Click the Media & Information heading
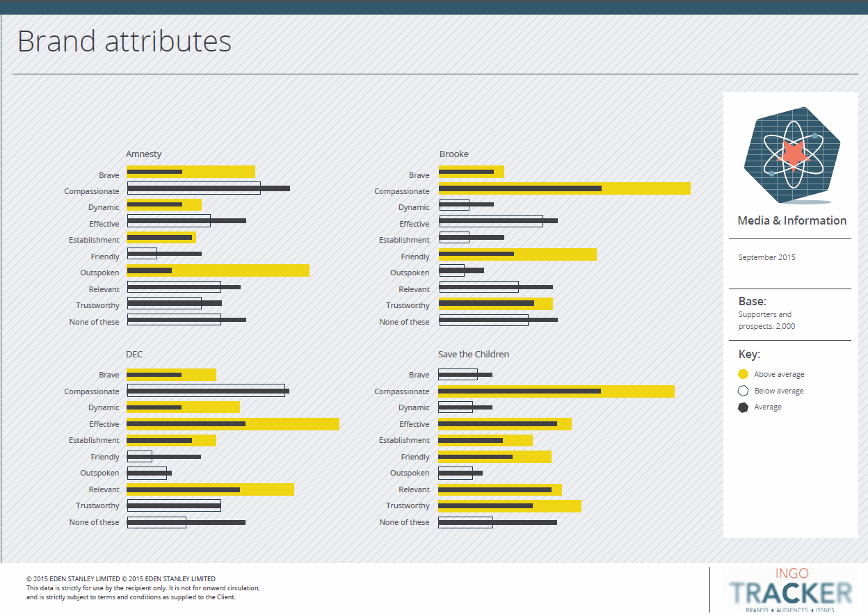The image size is (868, 616). [x=792, y=220]
